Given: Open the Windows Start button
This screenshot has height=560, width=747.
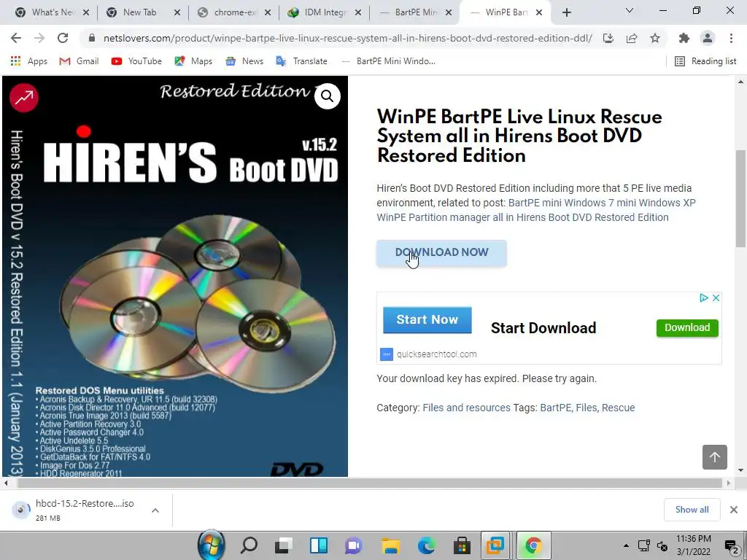Looking at the screenshot, I should [x=212, y=545].
